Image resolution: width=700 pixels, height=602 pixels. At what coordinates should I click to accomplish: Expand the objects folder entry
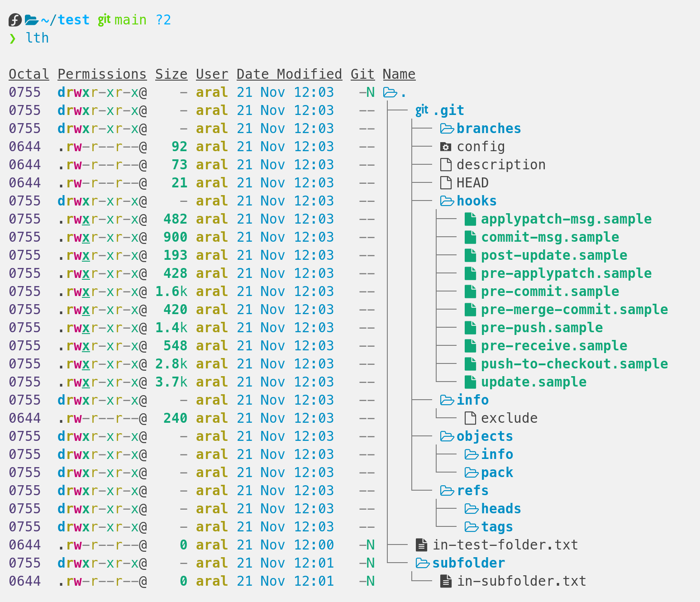[485, 436]
